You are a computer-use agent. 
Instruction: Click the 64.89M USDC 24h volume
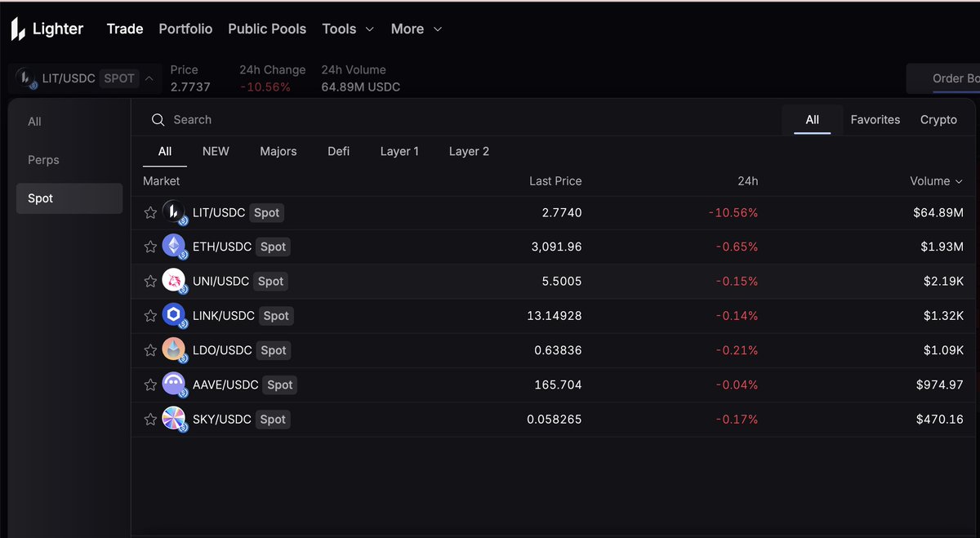pos(361,87)
